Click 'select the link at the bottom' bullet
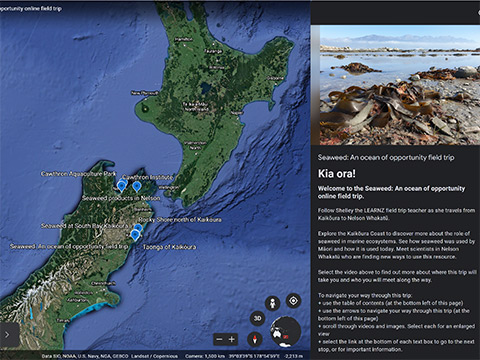This screenshot has width=480, height=360. coord(396,345)
